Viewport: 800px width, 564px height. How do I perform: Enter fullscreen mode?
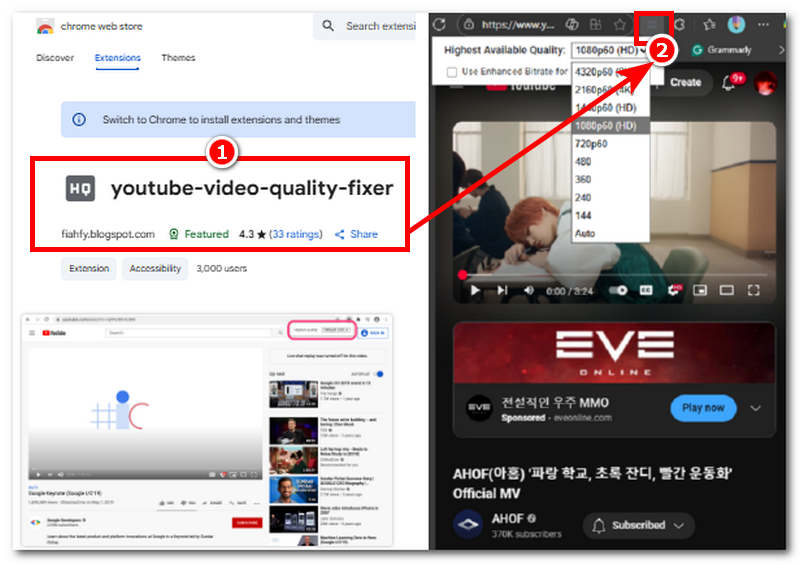coord(753,290)
